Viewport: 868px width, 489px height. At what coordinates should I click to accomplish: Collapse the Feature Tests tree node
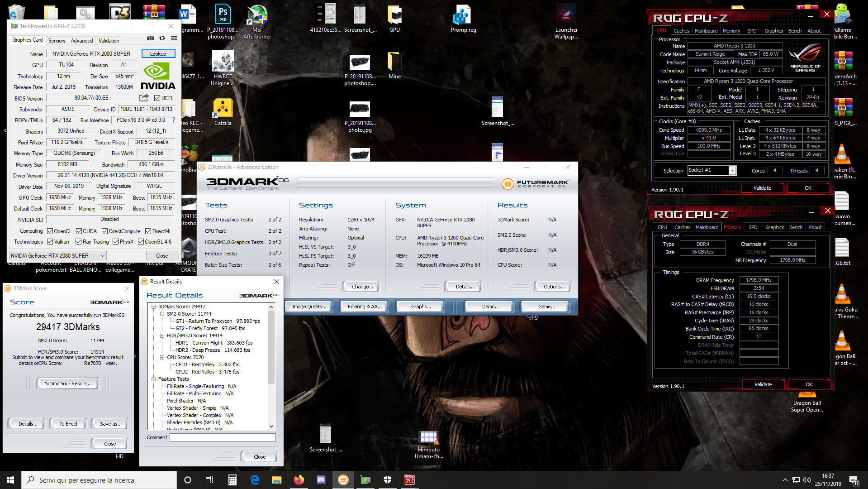click(154, 379)
